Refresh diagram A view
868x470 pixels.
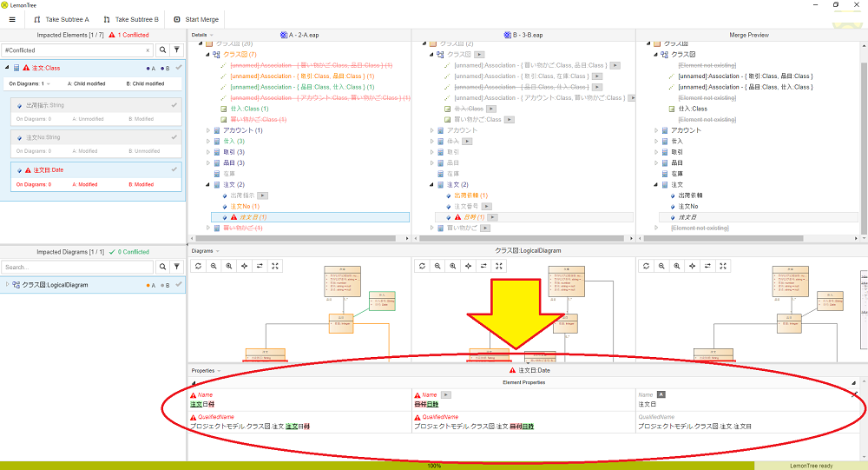click(198, 266)
